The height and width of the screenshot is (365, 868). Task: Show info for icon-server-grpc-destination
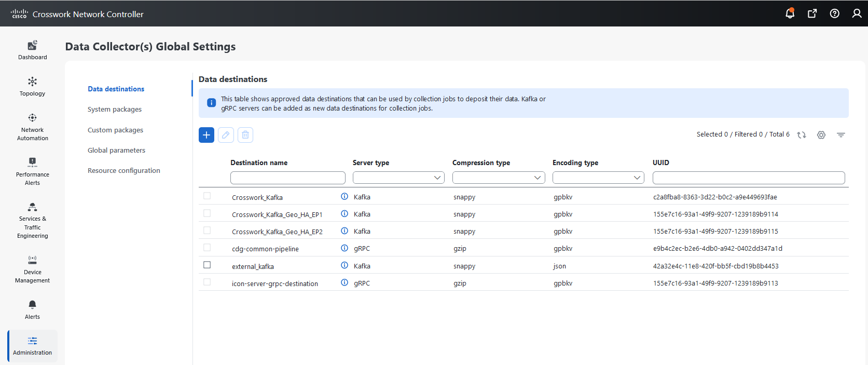coord(345,282)
